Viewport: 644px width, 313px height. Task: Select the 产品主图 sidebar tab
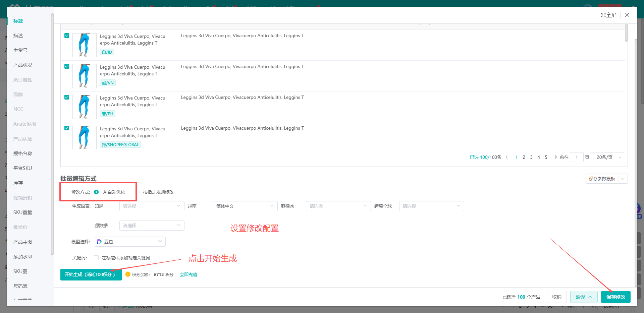[23, 242]
